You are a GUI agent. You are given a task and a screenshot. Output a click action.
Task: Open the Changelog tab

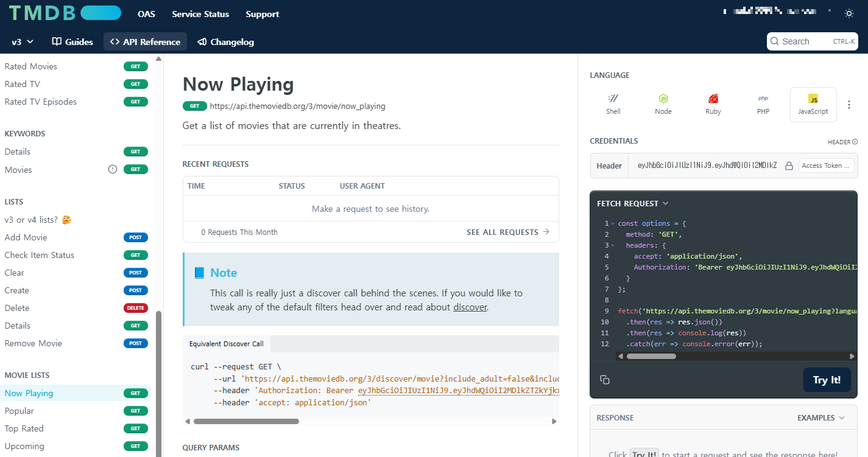pos(225,41)
